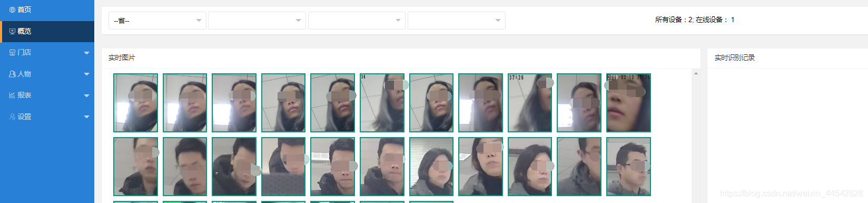868x203 pixels.
Task: Click the arrow next to 设置
Action: click(87, 117)
